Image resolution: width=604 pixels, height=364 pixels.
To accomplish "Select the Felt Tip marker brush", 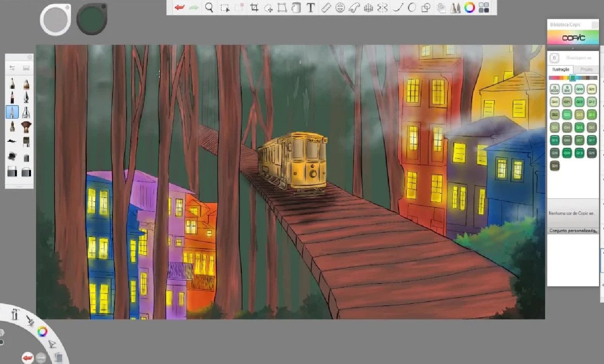I will (12, 126).
